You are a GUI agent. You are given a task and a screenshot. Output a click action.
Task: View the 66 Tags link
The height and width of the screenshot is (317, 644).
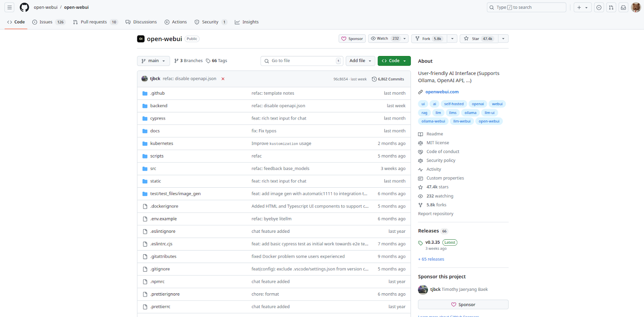217,61
